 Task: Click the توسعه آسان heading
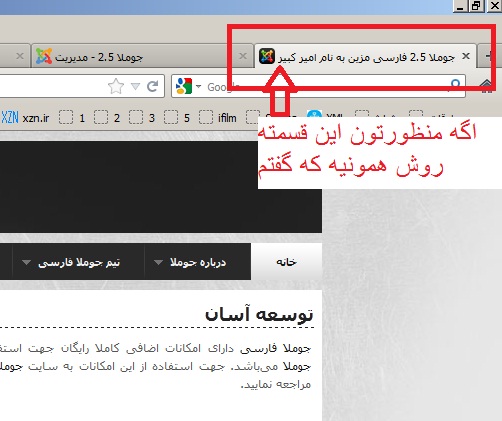(259, 314)
